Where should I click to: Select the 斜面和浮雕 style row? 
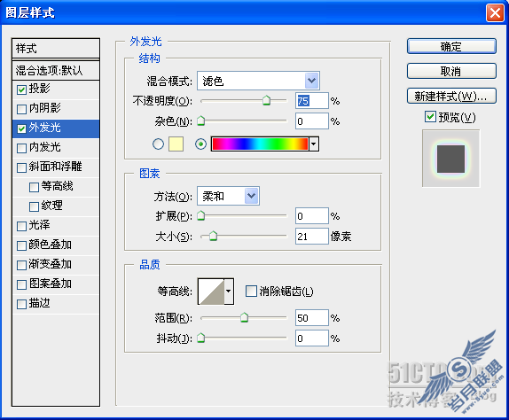(x=56, y=167)
